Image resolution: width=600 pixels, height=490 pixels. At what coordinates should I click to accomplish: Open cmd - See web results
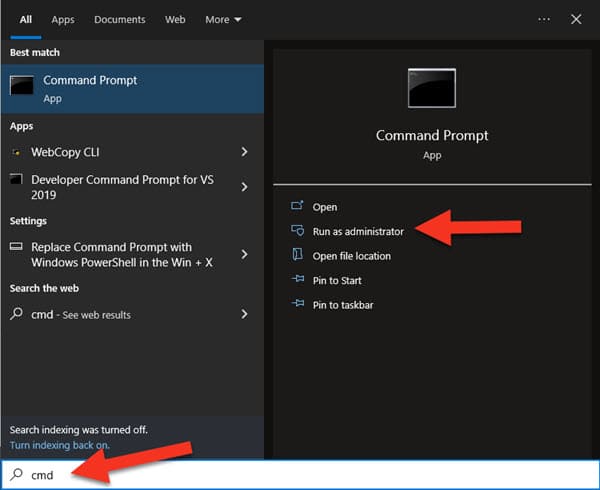(x=132, y=314)
